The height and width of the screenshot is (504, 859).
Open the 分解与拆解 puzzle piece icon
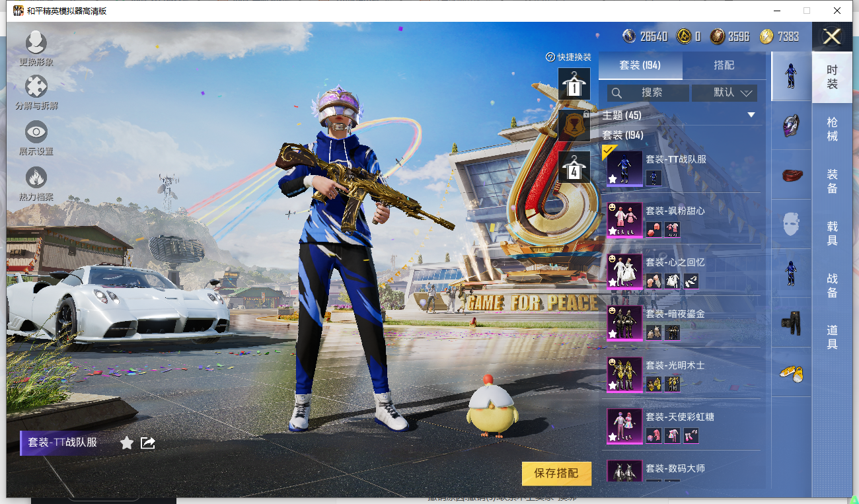pos(36,87)
